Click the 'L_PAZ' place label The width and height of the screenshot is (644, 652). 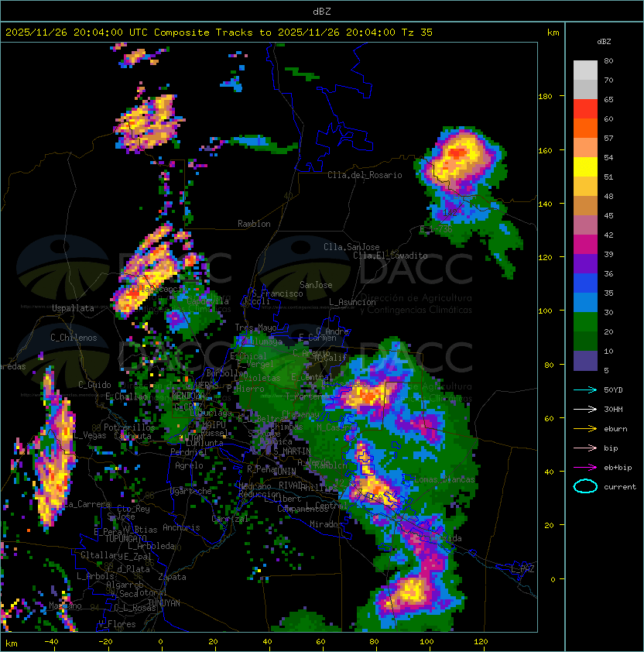tap(522, 569)
